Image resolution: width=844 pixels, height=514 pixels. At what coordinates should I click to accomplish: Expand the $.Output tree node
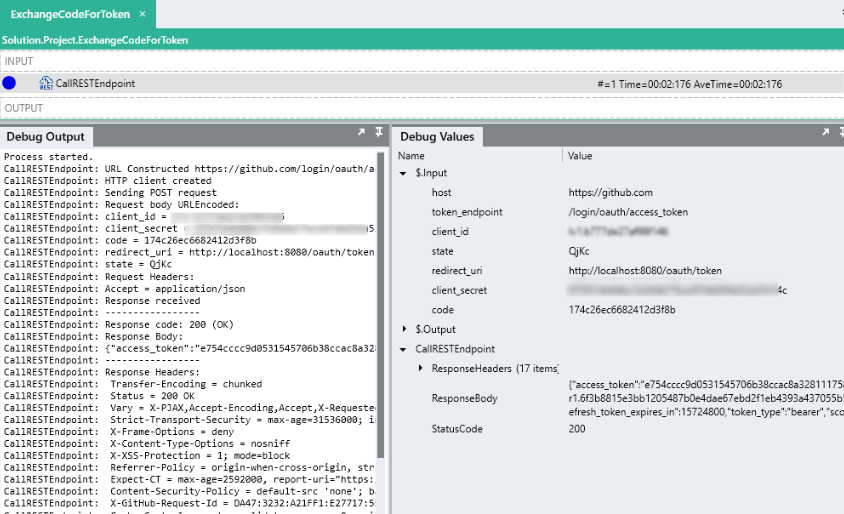404,329
